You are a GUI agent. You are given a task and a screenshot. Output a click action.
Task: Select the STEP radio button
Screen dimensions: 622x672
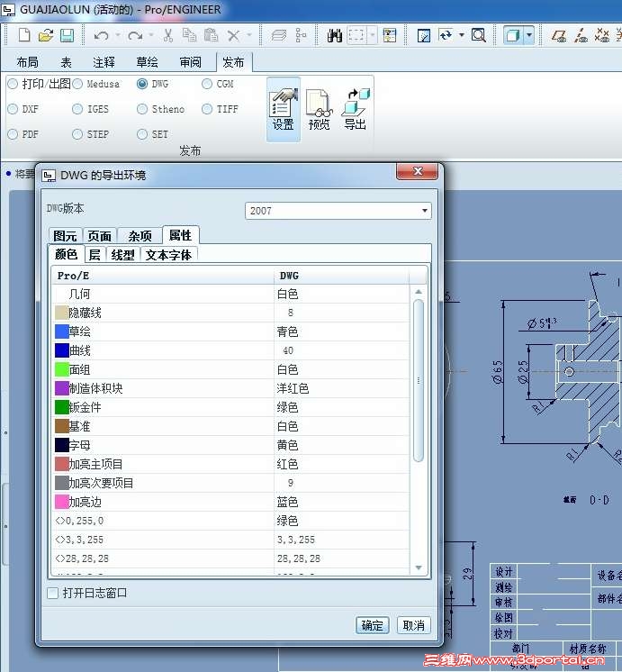[77, 134]
